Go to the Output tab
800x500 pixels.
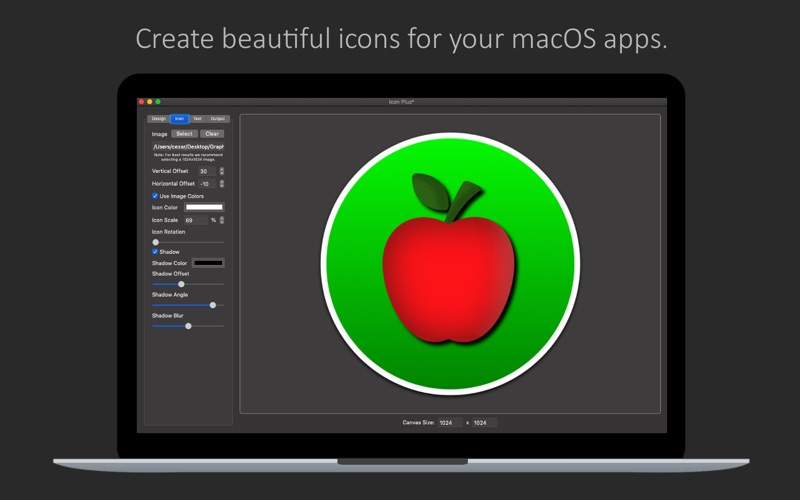click(218, 119)
